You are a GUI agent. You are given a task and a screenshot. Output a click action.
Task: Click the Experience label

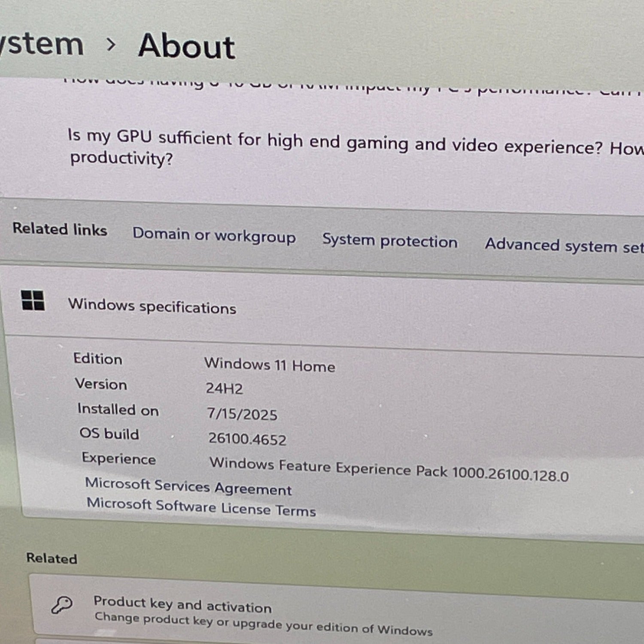(119, 459)
